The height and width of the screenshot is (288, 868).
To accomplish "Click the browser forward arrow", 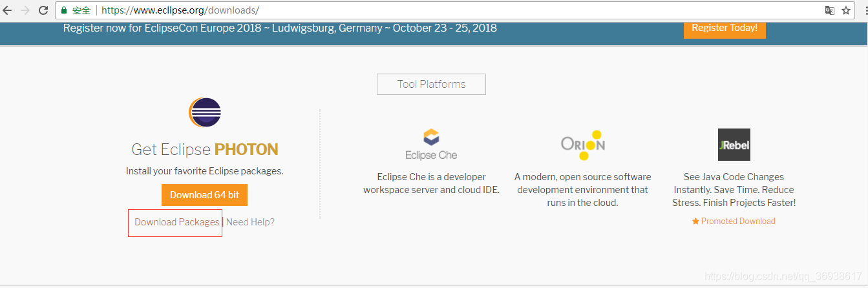I will [26, 10].
